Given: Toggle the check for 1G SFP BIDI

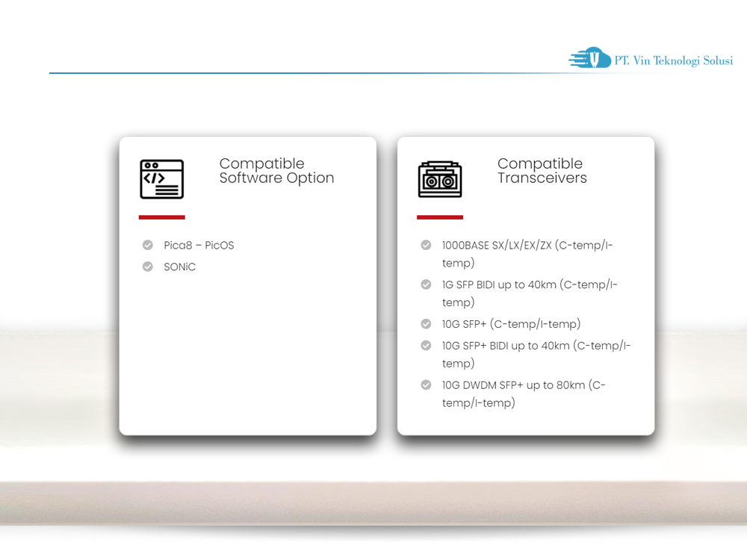Looking at the screenshot, I should tap(426, 284).
